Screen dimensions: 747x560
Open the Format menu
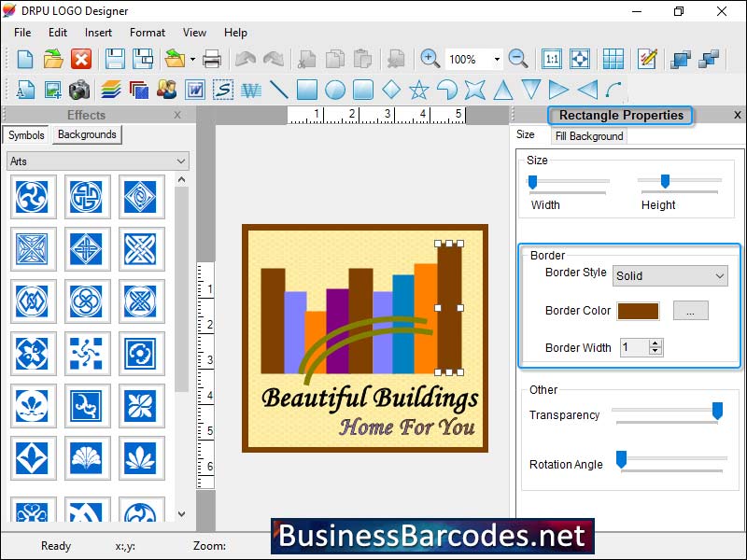147,32
